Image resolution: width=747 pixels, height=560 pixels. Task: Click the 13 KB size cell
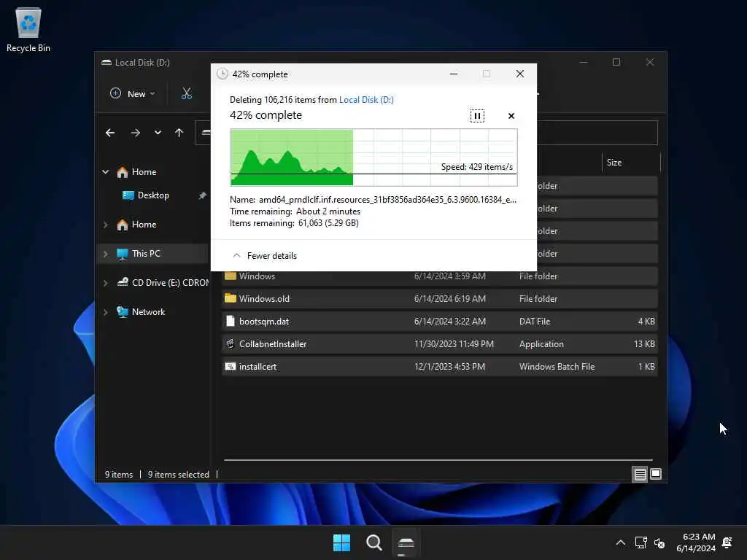click(644, 344)
